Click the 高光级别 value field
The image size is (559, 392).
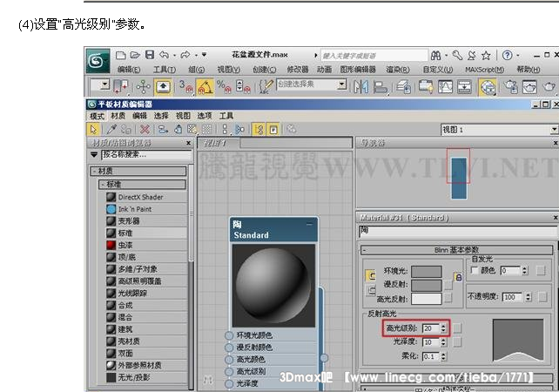click(x=431, y=328)
